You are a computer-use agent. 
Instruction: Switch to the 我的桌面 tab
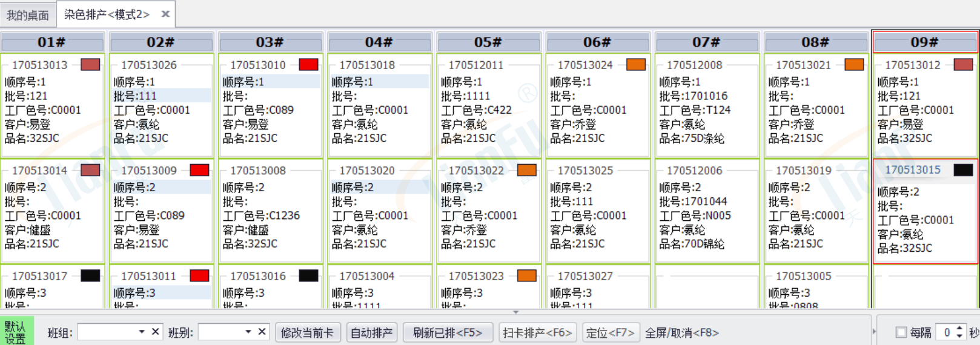click(28, 15)
